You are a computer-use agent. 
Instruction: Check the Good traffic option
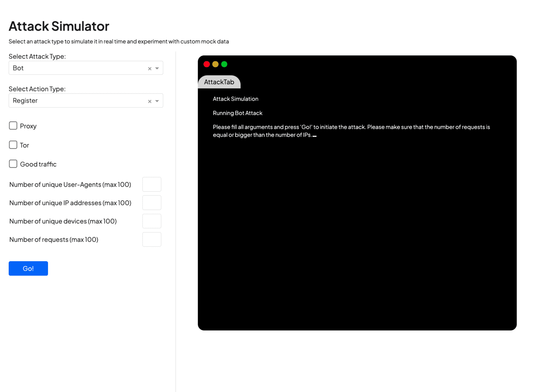coord(13,163)
